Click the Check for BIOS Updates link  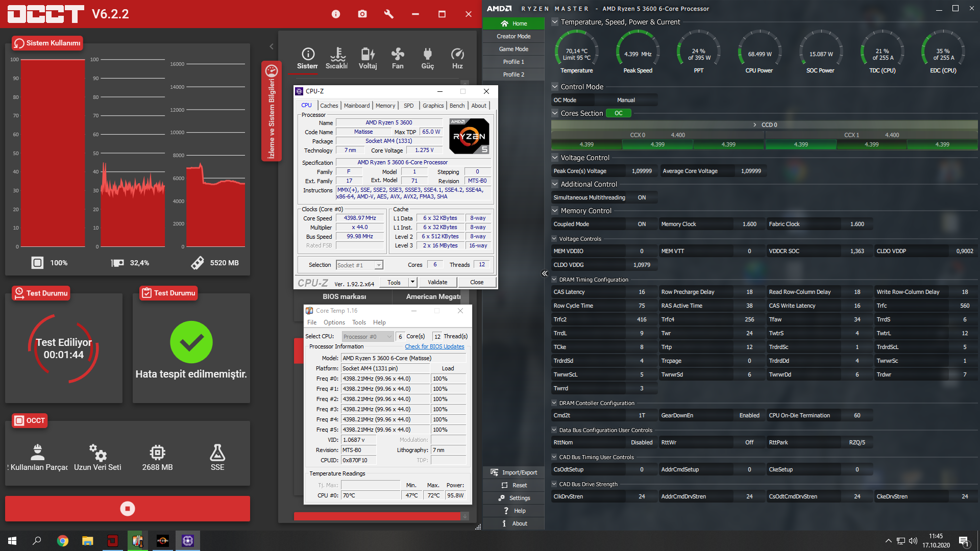(434, 346)
